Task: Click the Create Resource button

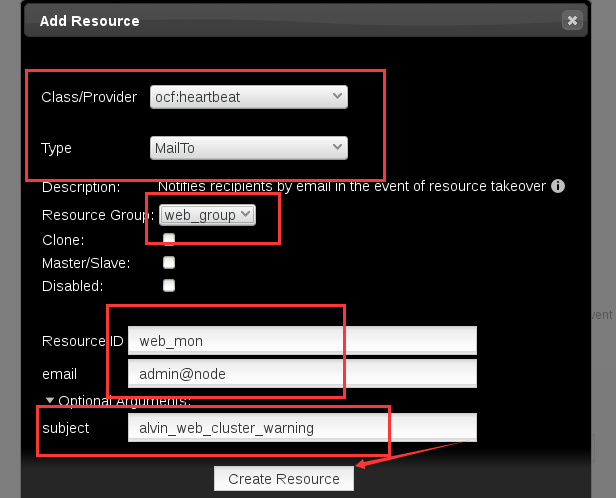Action: pyautogui.click(x=284, y=479)
